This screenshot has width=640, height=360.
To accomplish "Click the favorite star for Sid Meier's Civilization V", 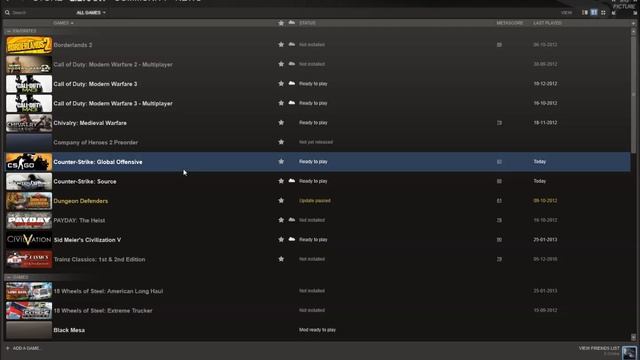I will pos(281,240).
